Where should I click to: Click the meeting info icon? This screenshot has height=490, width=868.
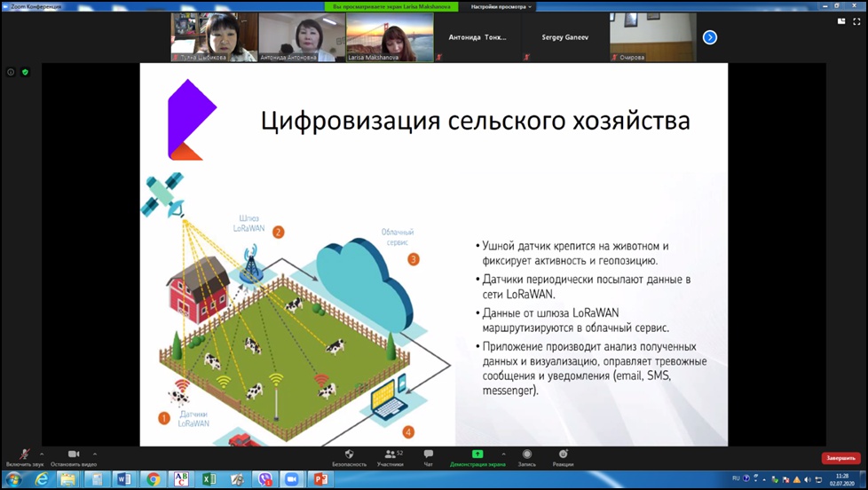point(11,72)
